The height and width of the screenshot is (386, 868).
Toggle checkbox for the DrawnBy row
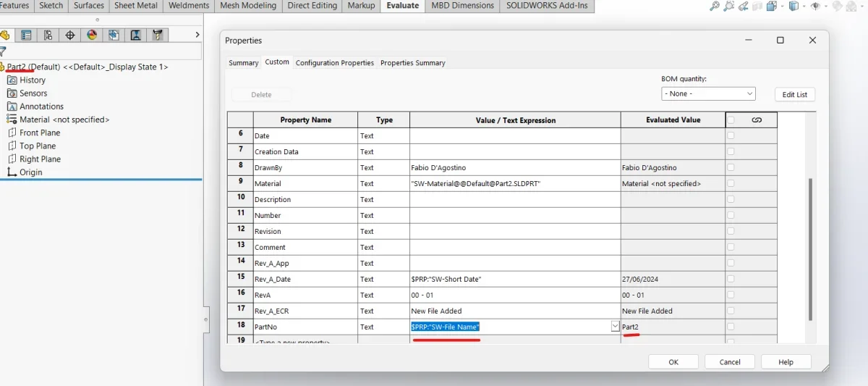pyautogui.click(x=731, y=167)
